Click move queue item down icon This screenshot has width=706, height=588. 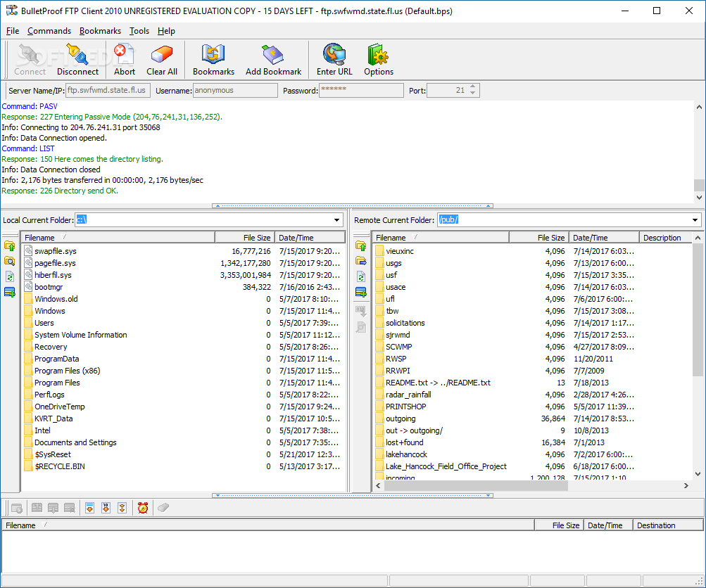pyautogui.click(x=53, y=508)
